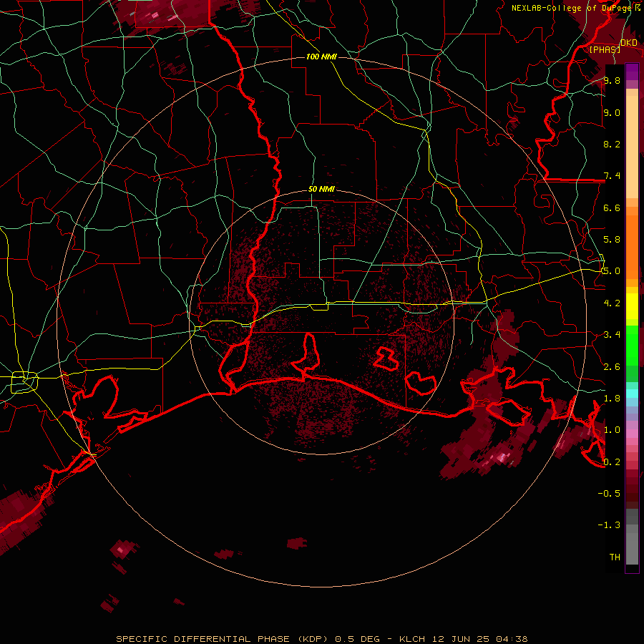Click the 1.8 scale value
644x644 pixels.
[x=612, y=399]
